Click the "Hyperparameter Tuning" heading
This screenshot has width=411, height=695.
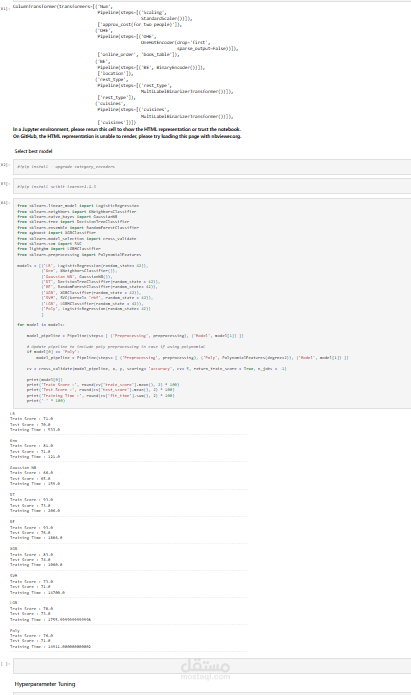coord(45,684)
